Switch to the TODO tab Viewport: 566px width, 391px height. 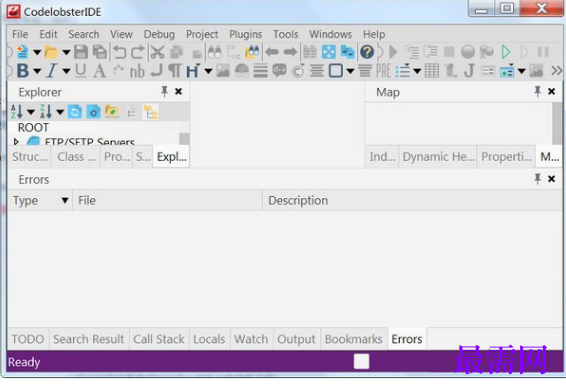coord(28,339)
